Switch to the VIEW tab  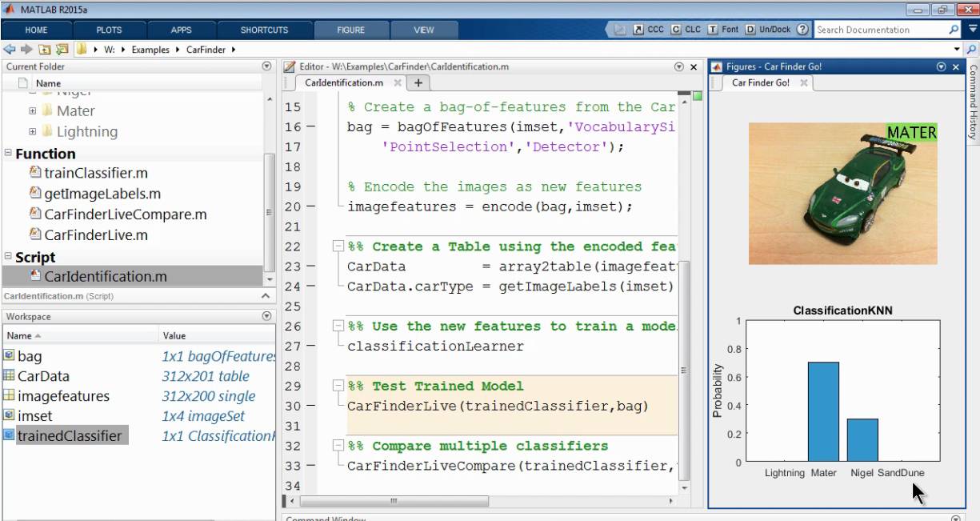pyautogui.click(x=424, y=30)
